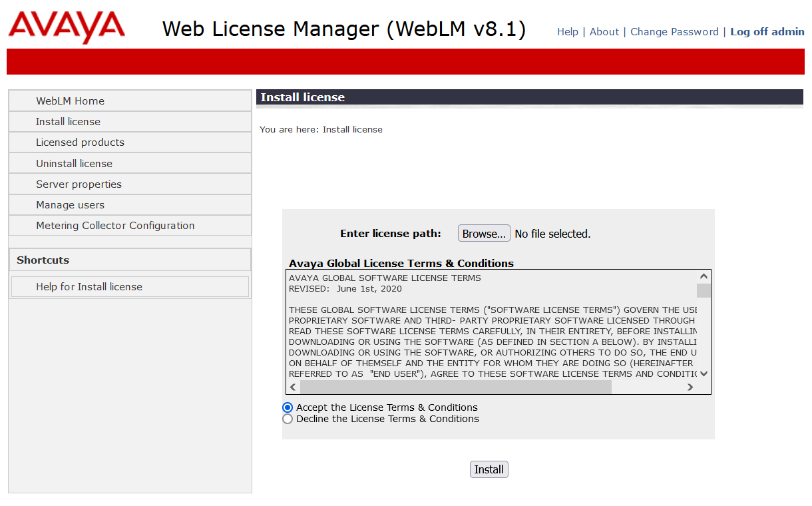Click the 'No file selected.' text

552,234
